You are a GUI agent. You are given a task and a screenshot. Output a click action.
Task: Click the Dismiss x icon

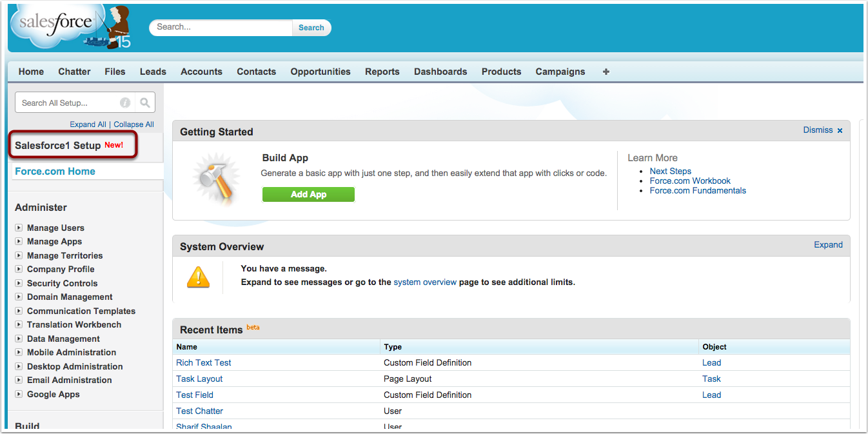pos(840,130)
